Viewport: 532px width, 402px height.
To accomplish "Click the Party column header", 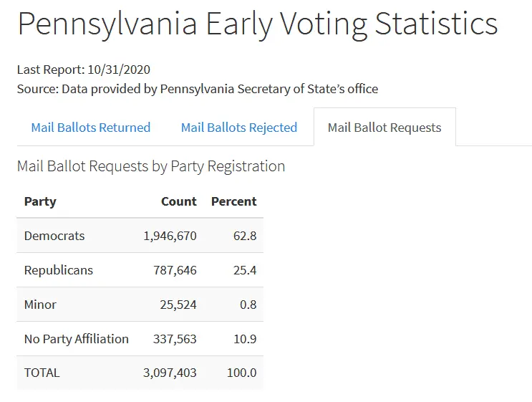I will point(40,201).
